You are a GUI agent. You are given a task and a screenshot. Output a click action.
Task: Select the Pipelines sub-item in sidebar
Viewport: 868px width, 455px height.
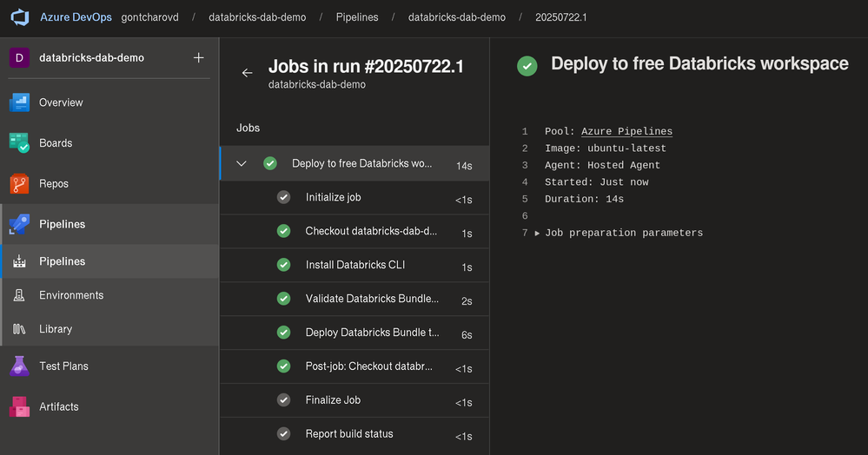pos(62,261)
